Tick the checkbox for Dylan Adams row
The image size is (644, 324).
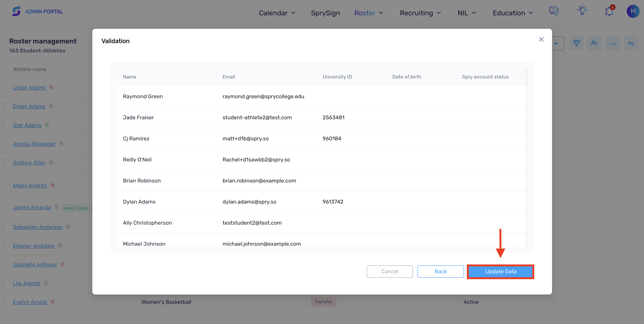click(x=2, y=106)
